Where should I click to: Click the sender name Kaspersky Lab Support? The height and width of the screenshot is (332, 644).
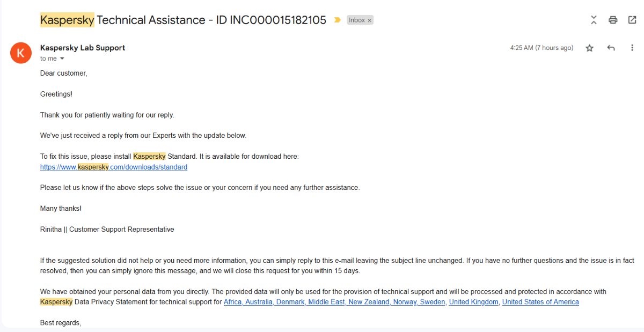pos(83,48)
